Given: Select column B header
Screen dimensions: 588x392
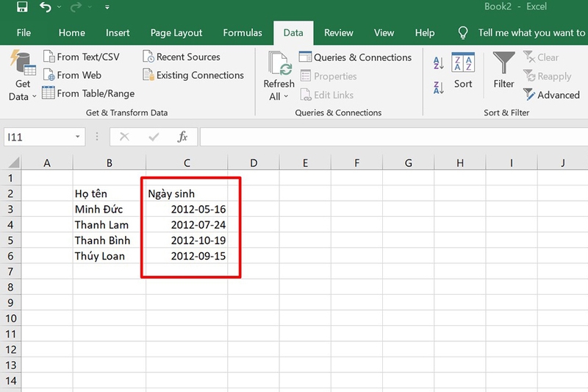Looking at the screenshot, I should (x=109, y=163).
